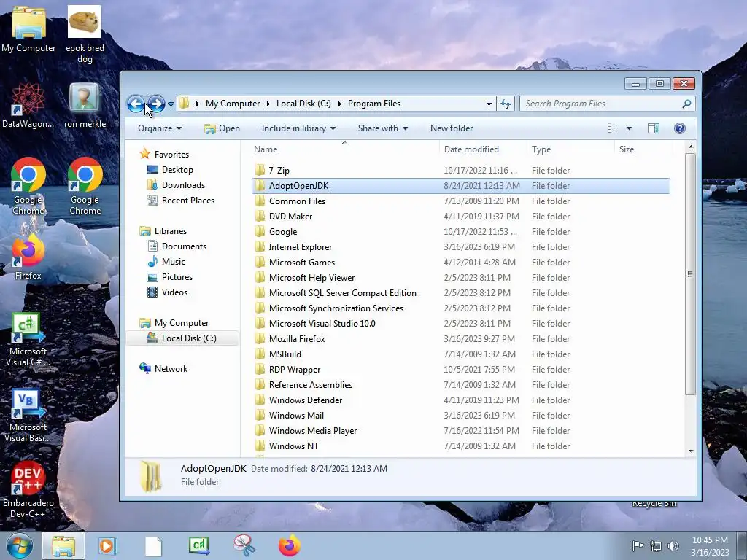Expand the address bar history dropdown
Viewport: 747px width, 560px height.
pos(489,104)
